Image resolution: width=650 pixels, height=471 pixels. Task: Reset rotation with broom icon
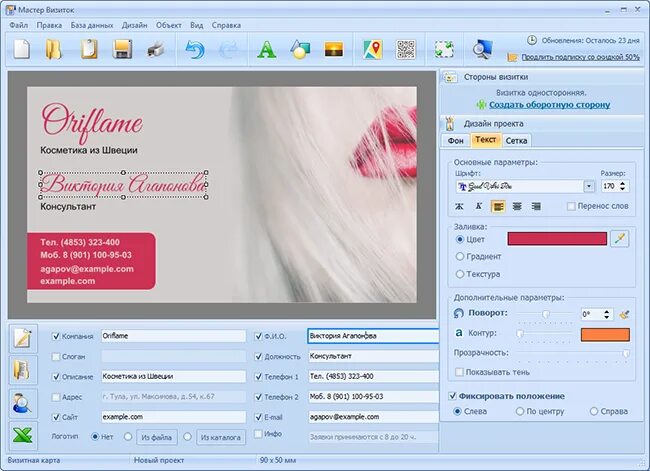(x=624, y=315)
